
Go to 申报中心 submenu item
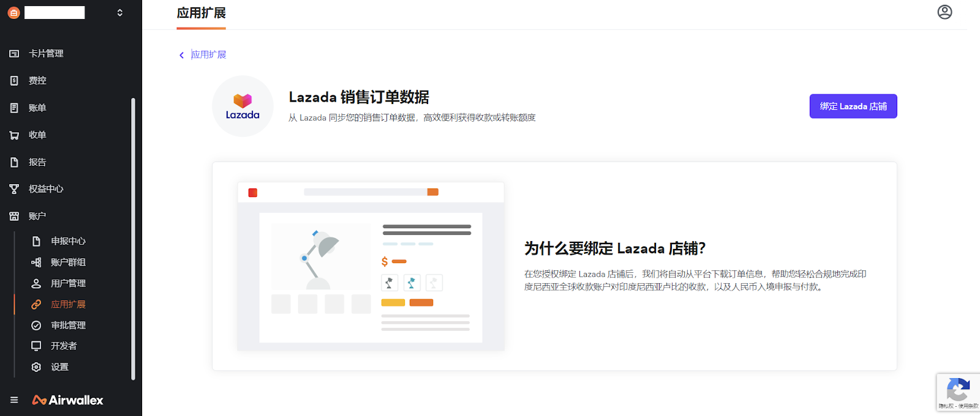pyautogui.click(x=68, y=241)
